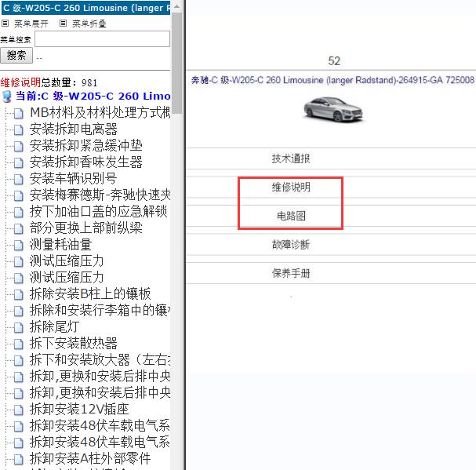Click the document icon beside 拆卸安装12V插座

pyautogui.click(x=19, y=410)
